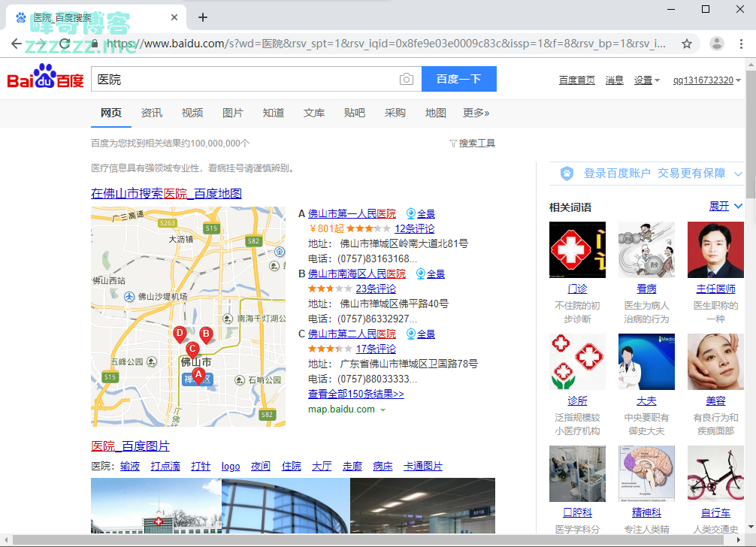Click the browser address bar URL

(386, 44)
